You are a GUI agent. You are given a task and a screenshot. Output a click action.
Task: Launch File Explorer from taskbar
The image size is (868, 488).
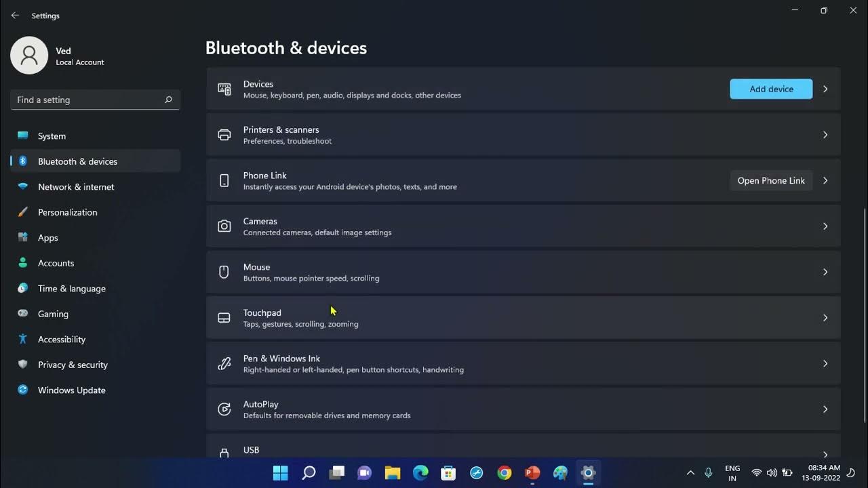[393, 472]
